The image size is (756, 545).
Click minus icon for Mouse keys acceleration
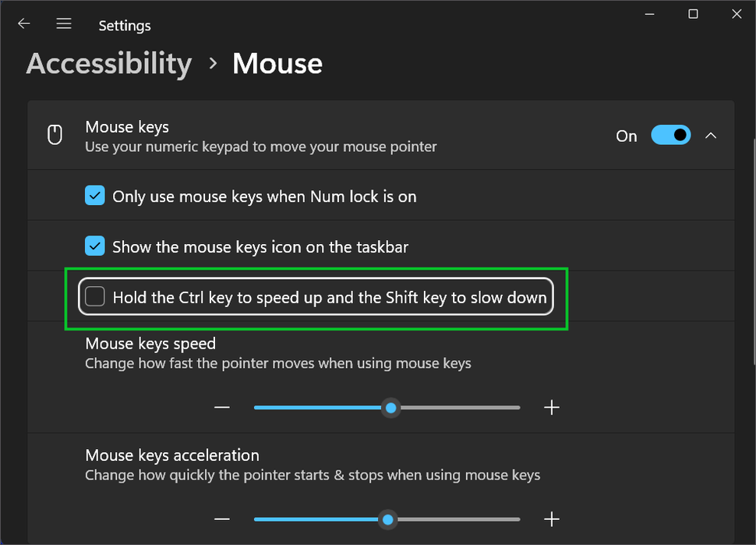(x=222, y=519)
